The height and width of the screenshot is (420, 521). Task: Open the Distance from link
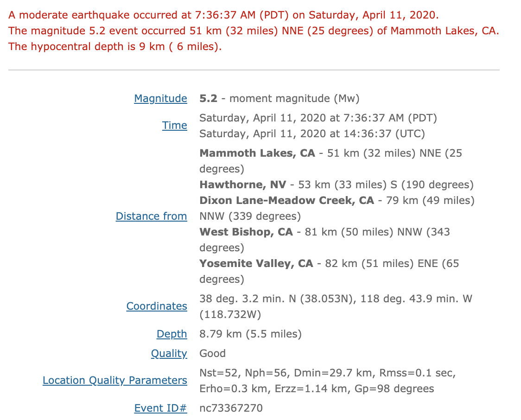click(151, 216)
